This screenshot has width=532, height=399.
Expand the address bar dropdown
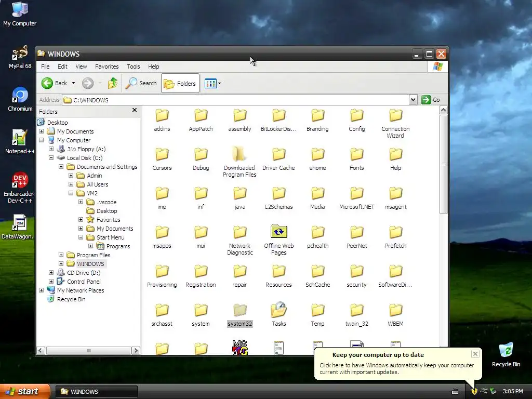click(x=413, y=100)
